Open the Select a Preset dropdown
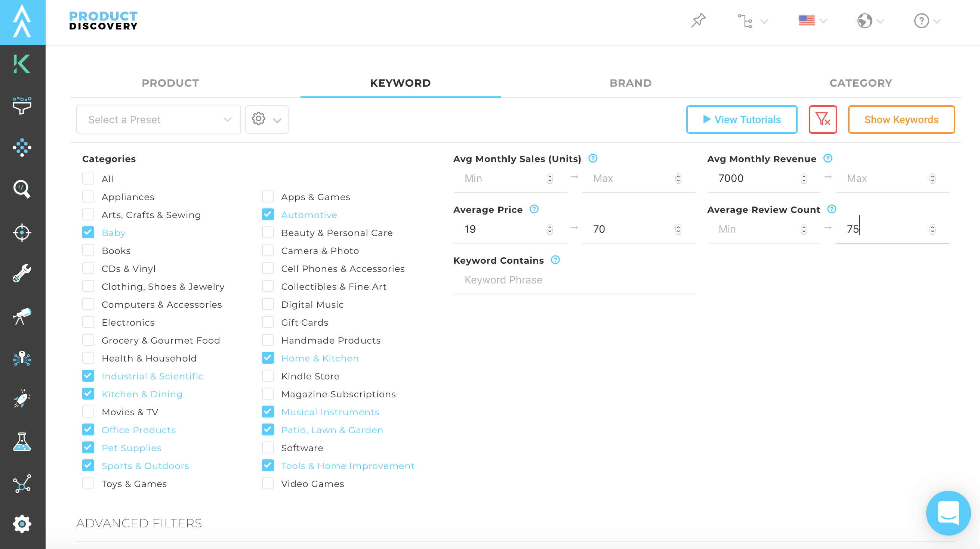This screenshot has width=980, height=549. tap(158, 120)
